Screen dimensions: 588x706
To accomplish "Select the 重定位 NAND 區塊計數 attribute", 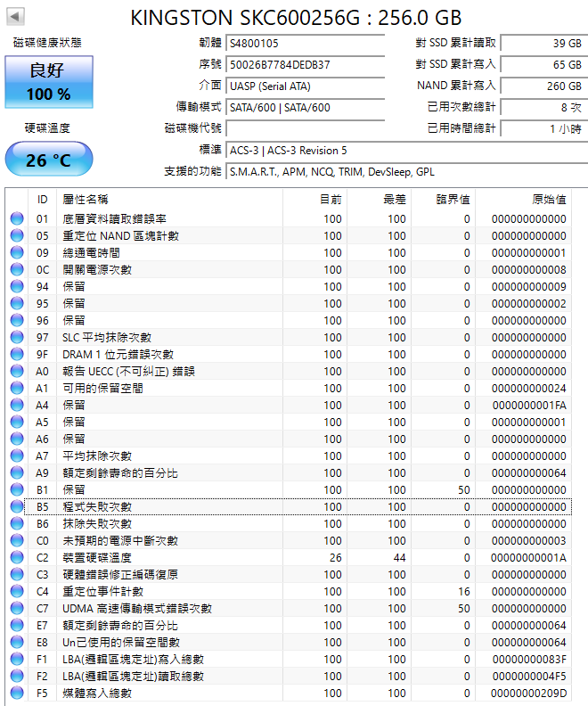I will 120,236.
